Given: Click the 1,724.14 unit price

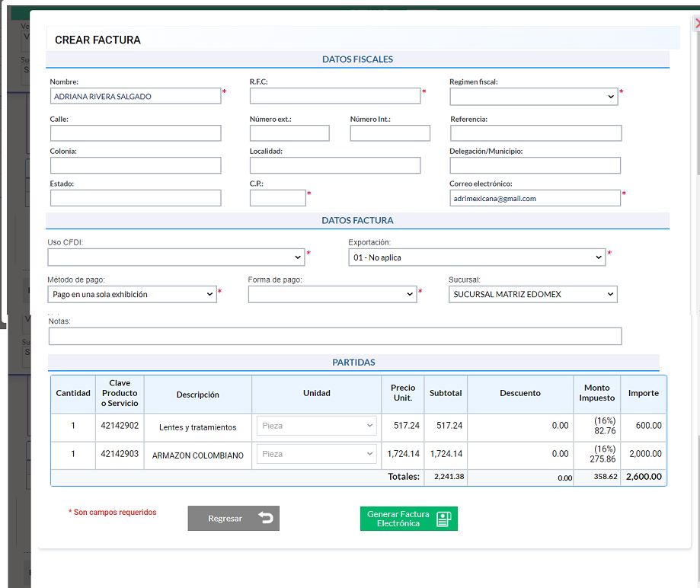Looking at the screenshot, I should pos(403,454).
